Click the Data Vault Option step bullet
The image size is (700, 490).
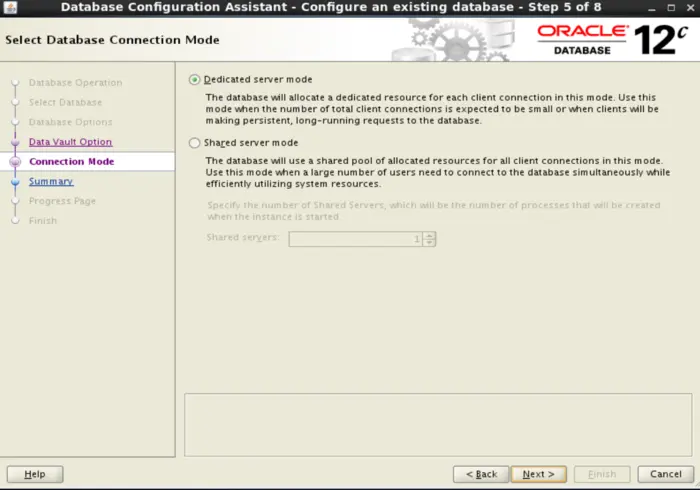tap(15, 142)
